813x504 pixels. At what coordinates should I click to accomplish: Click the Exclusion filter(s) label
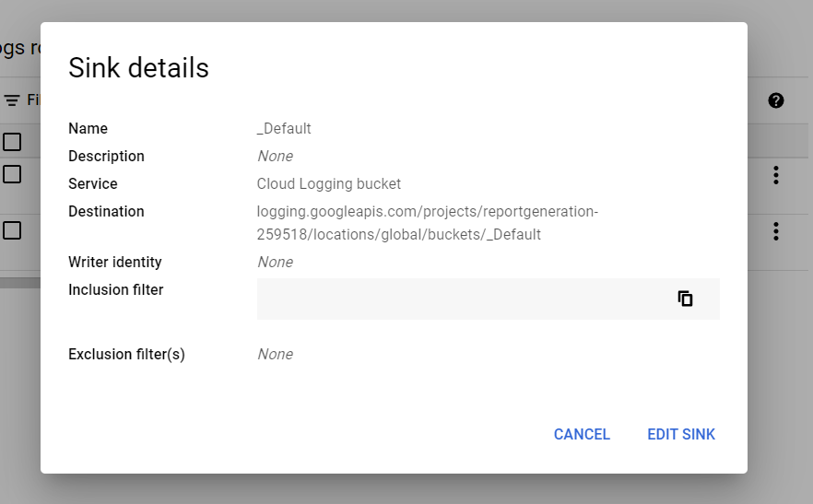[126, 354]
